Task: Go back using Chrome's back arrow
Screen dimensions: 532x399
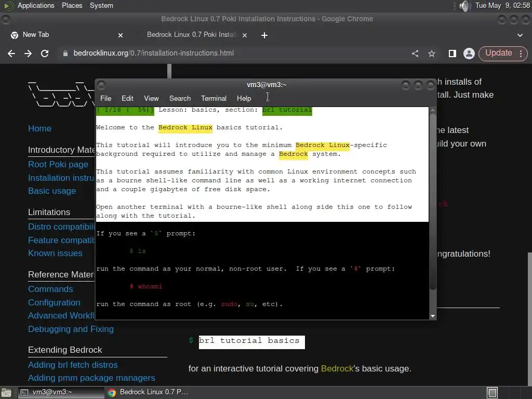Action: 11,54
